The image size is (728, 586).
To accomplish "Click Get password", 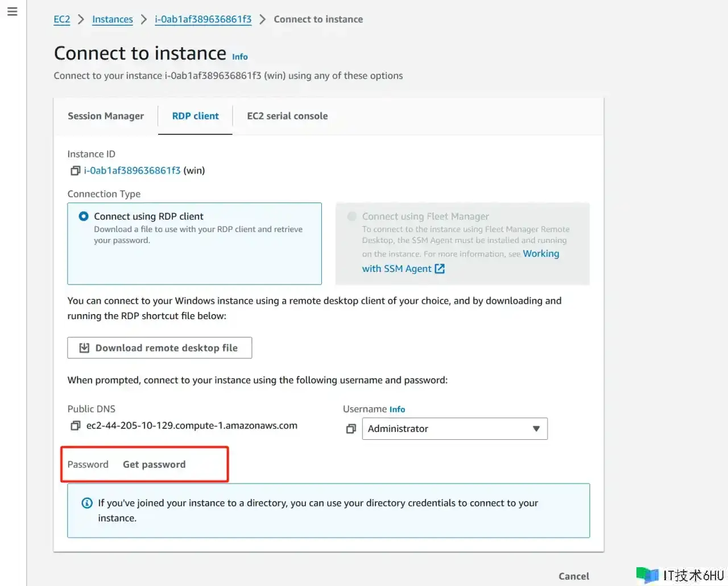I will click(154, 464).
